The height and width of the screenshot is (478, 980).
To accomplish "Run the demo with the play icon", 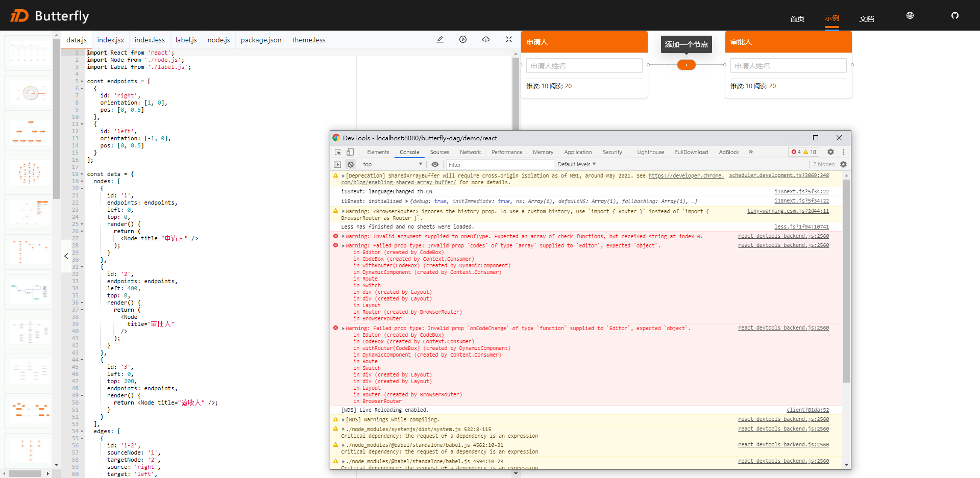I will pyautogui.click(x=463, y=39).
